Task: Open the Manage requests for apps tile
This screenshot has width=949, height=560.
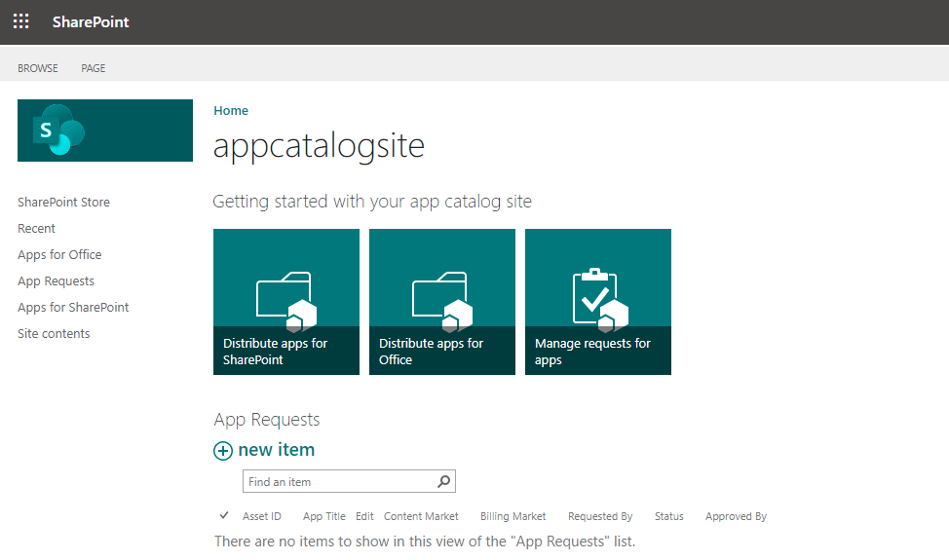Action: coord(598,302)
